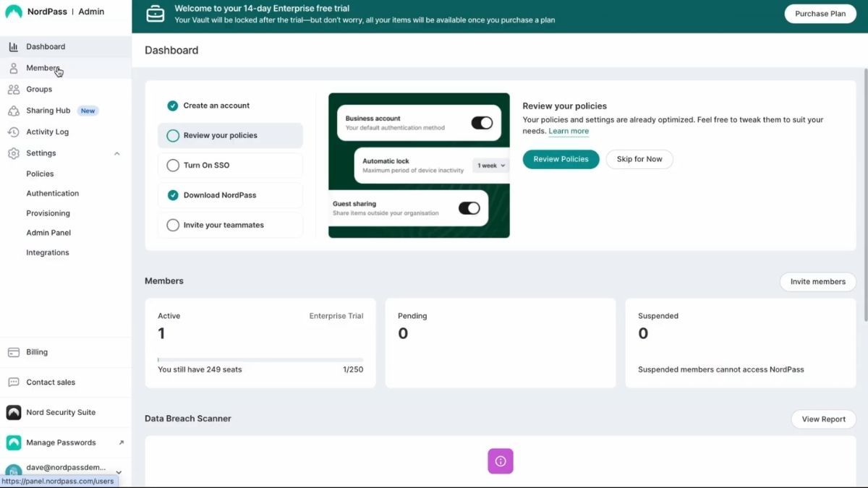Click the Data Breach Scanner heading
Image resolution: width=868 pixels, height=488 pixels.
click(188, 419)
